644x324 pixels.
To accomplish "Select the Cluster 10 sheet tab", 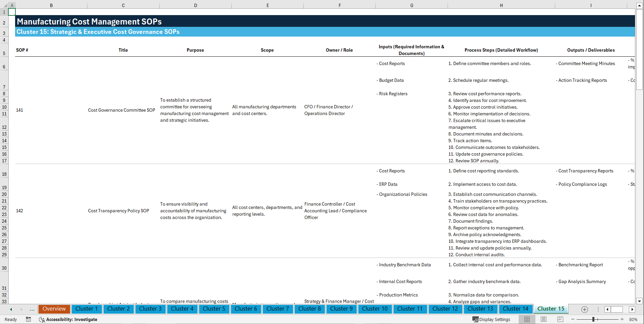I will (x=375, y=309).
